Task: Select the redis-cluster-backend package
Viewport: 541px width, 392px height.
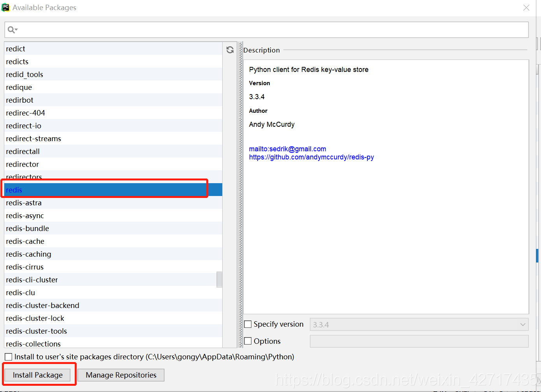Action: tap(113, 305)
